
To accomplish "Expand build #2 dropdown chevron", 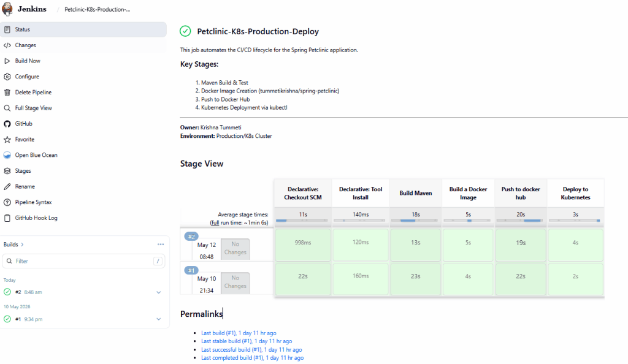I will [x=159, y=292].
